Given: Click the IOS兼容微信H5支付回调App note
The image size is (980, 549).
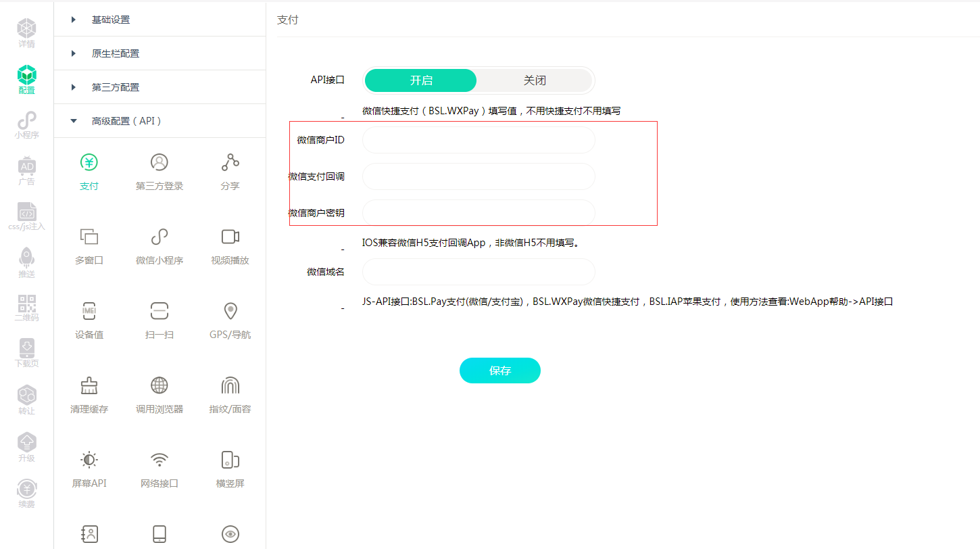Looking at the screenshot, I should tap(472, 243).
